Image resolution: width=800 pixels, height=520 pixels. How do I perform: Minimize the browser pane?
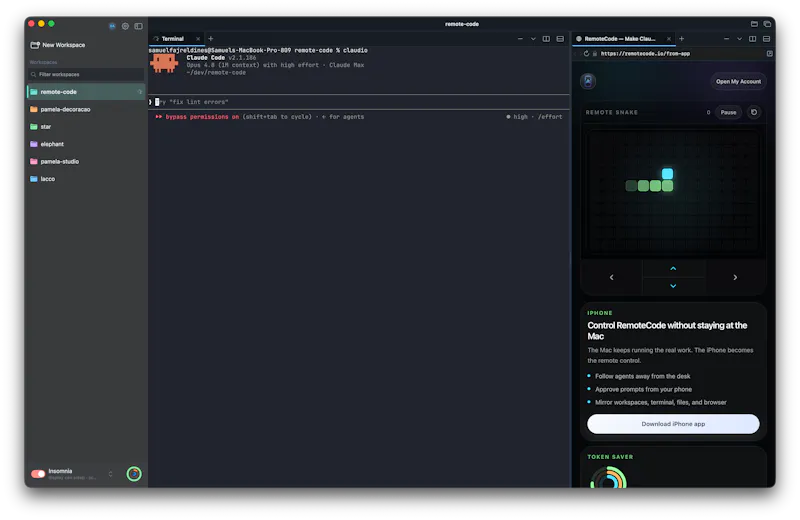pos(726,39)
